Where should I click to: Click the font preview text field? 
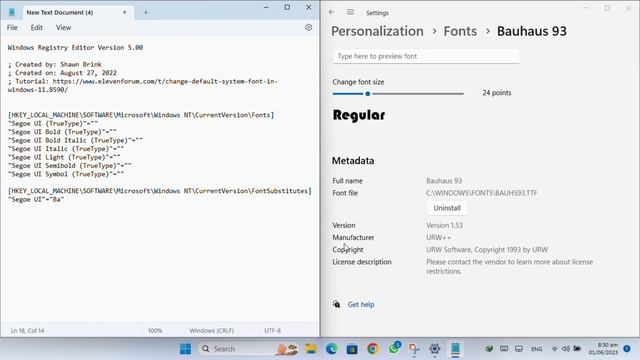(426, 56)
